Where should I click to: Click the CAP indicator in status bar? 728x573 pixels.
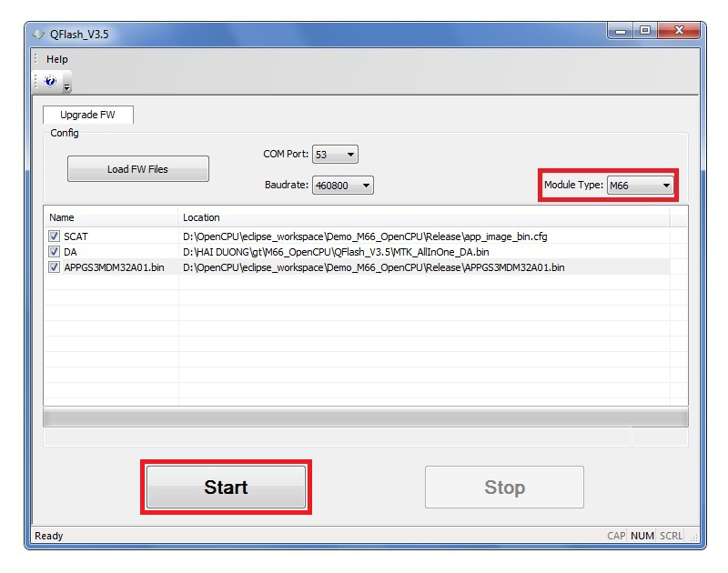(x=616, y=536)
